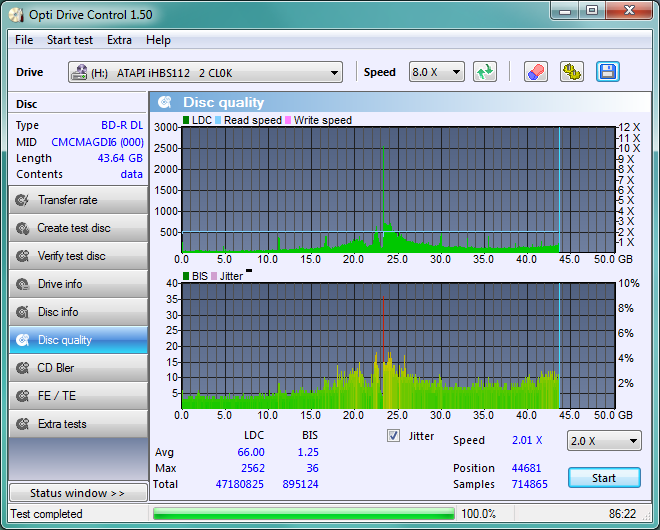Select the Transfer rate tab
660x530 pixels.
pyautogui.click(x=78, y=200)
